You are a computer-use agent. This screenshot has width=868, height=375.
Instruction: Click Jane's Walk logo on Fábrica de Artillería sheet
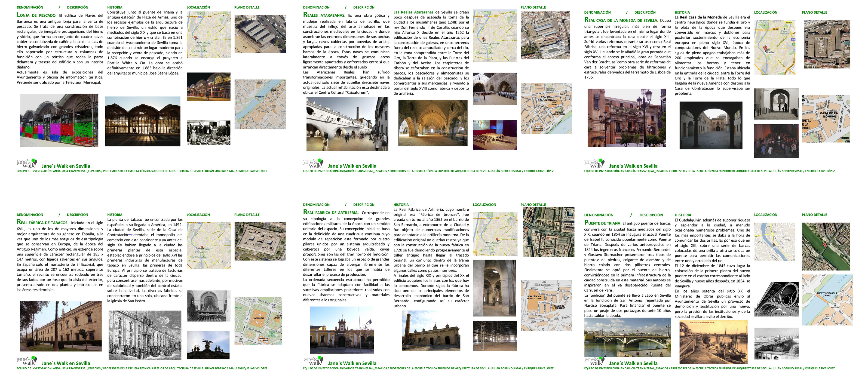pos(313,361)
